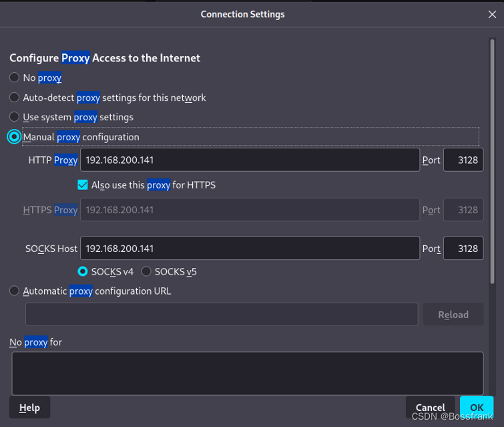Screen dimensions: 504x427
Task: Switch to SOCKS v5
Action: [146, 271]
